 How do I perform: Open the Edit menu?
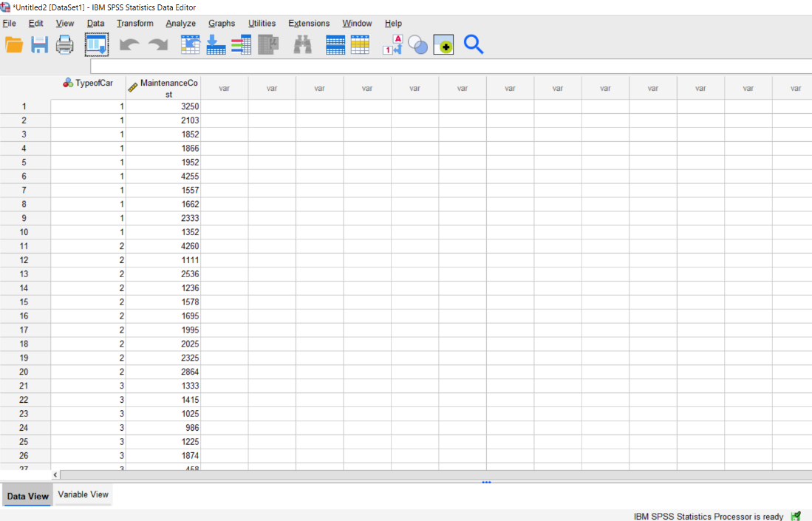pos(35,24)
